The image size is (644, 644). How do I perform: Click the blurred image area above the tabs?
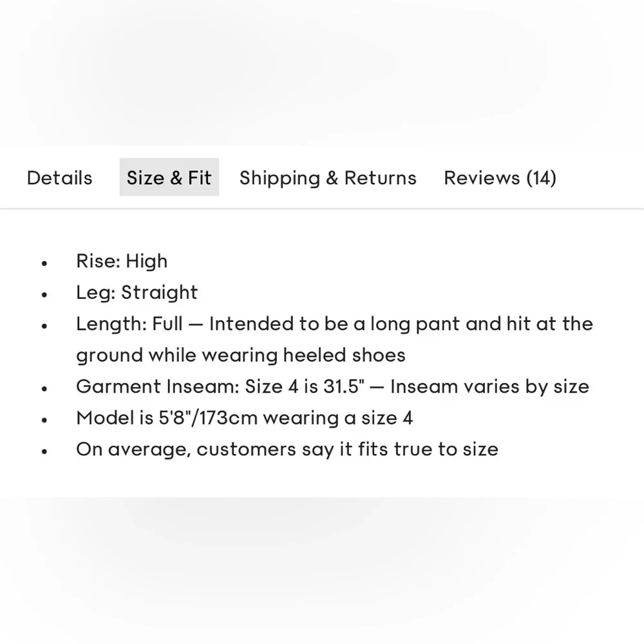point(322,72)
